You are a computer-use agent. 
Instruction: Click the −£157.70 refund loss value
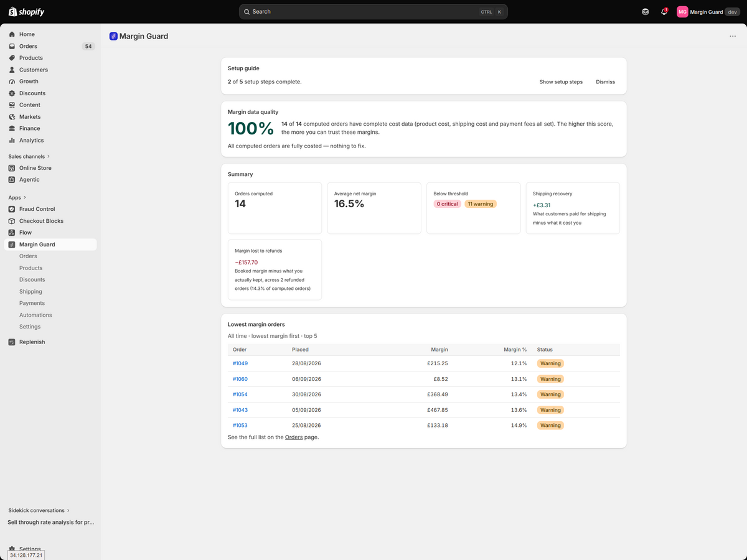[246, 263]
